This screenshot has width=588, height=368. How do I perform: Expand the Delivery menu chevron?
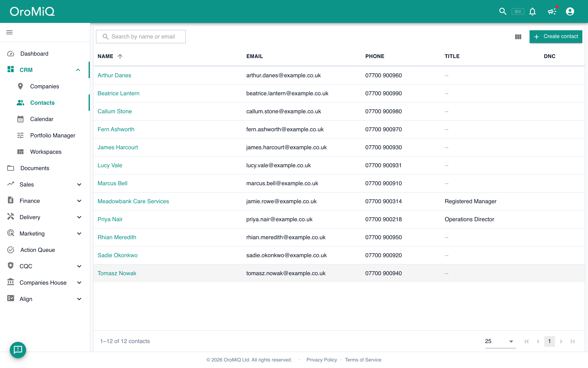79,217
